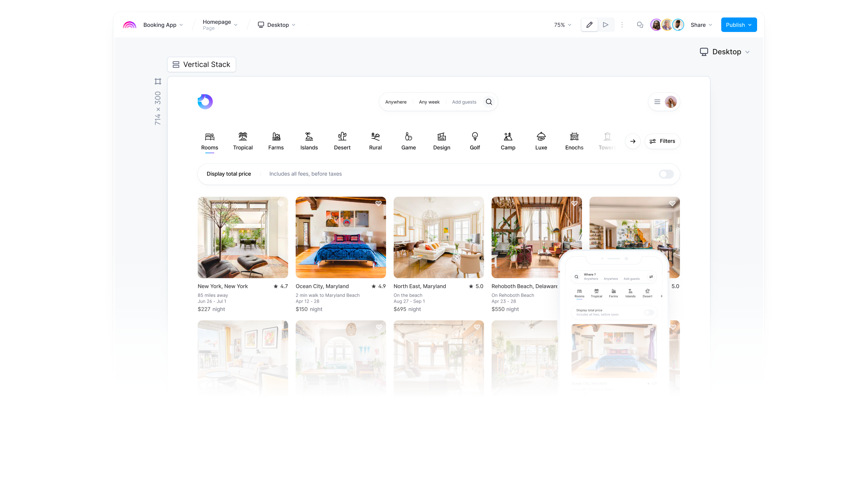Viewport: 868px width, 480px height.
Task: Click the Enochs category icon
Action: click(x=574, y=137)
